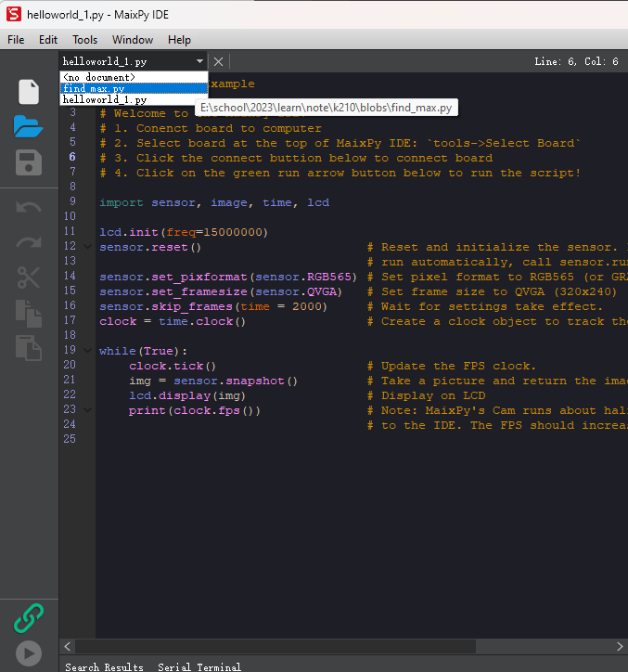The width and height of the screenshot is (628, 672).
Task: Click 'print(clock.fps())' code text
Action: (195, 410)
